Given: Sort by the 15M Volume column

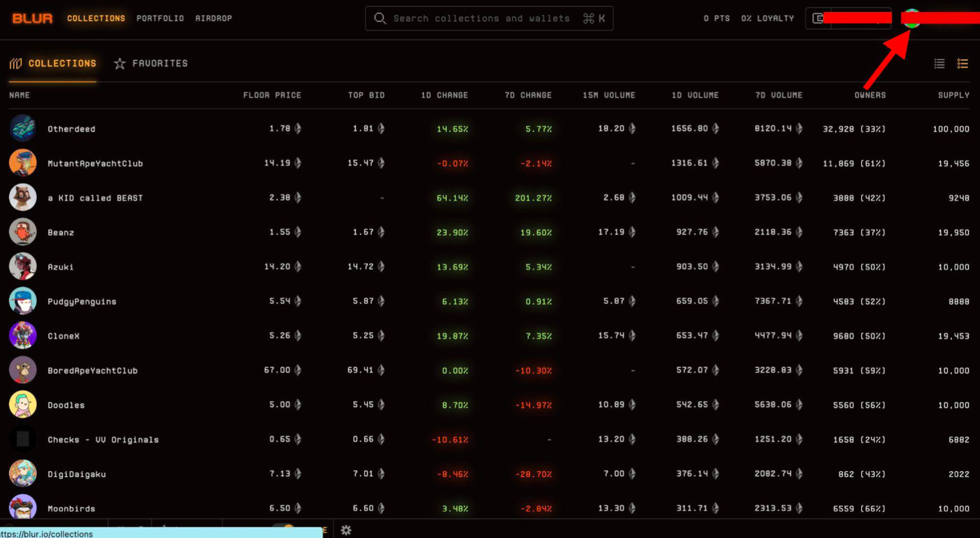Looking at the screenshot, I should [609, 95].
